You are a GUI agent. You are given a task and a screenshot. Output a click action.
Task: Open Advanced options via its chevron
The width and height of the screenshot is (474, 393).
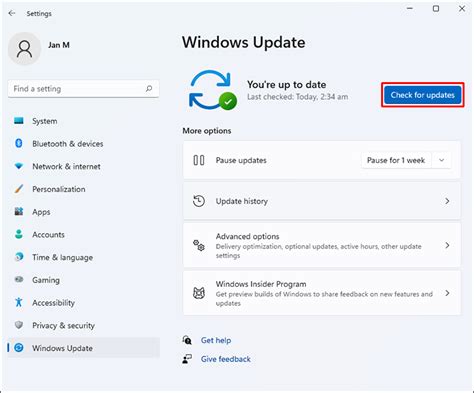[447, 245]
